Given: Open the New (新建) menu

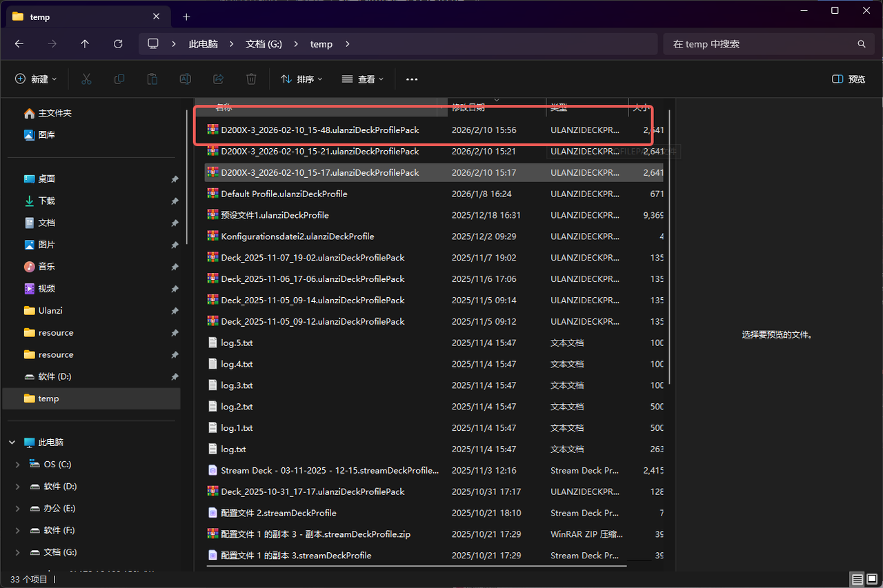Looking at the screenshot, I should click(x=36, y=79).
